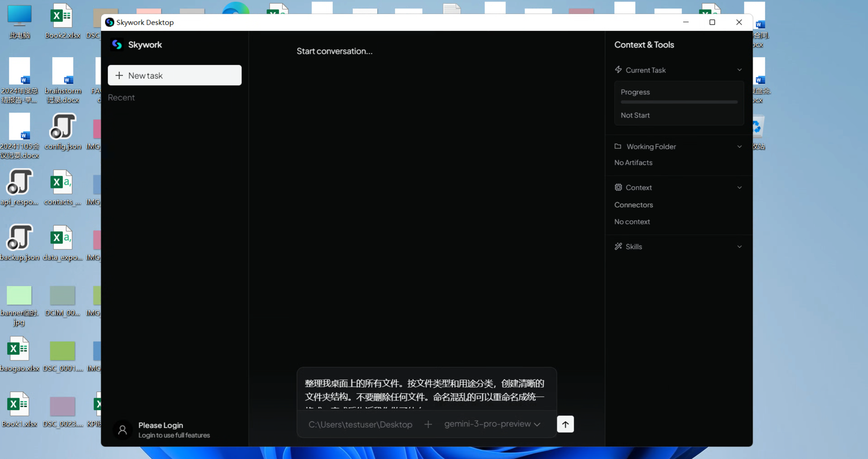Open the gemini-3-pro-preview model dropdown
The image size is (868, 459).
tap(492, 424)
